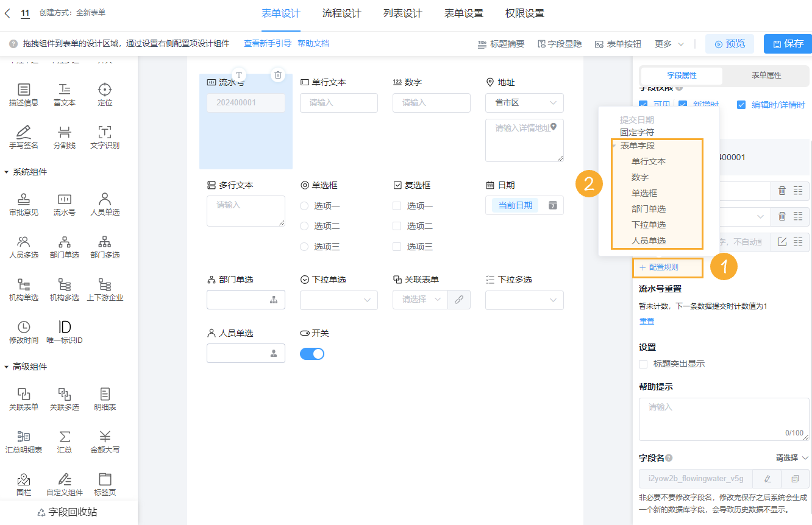Select the 审批意见 system component
This screenshot has height=525, width=812.
[24, 204]
